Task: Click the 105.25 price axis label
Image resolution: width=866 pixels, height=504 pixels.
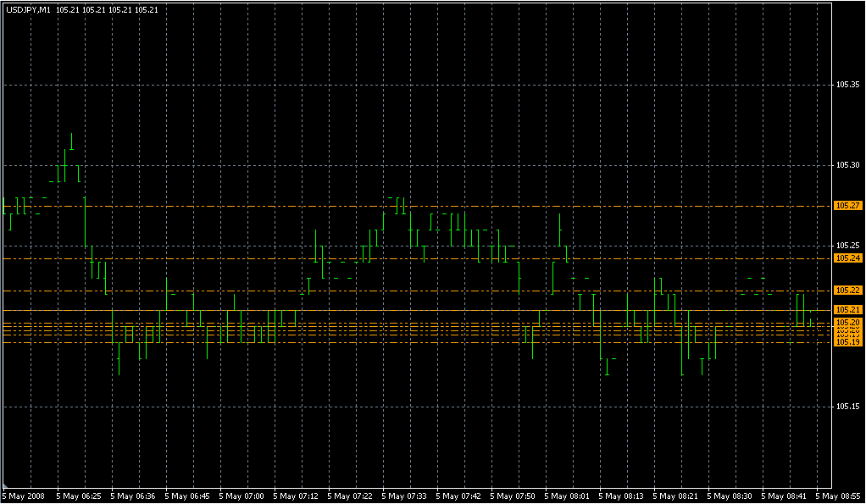Action: coord(847,246)
